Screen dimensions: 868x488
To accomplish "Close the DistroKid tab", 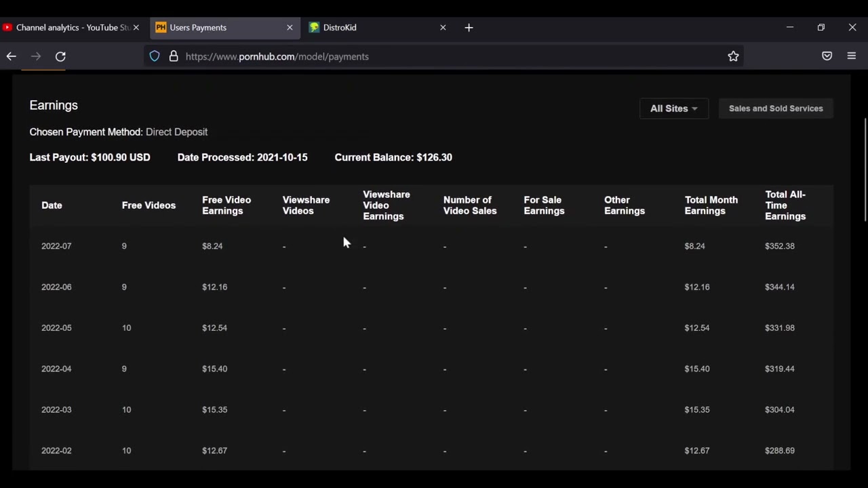I will pos(443,28).
